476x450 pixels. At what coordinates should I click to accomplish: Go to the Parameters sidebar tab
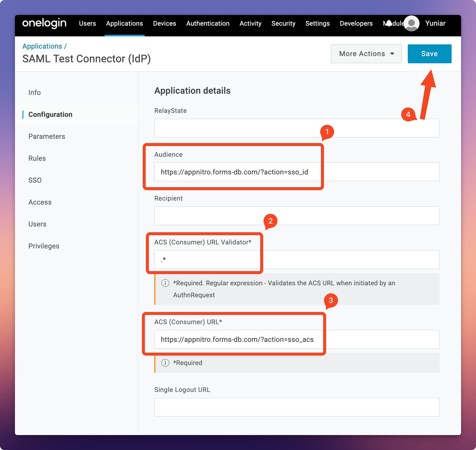[x=47, y=136]
